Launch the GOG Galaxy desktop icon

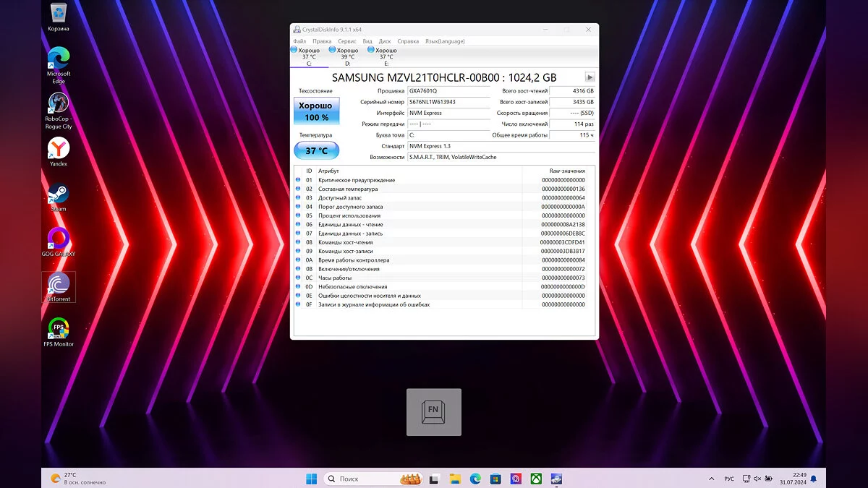coord(58,239)
